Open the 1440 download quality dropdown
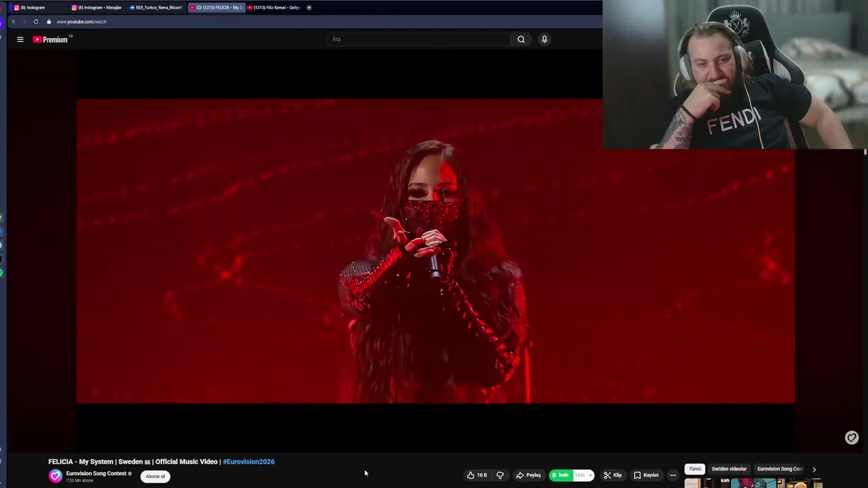This screenshot has width=868, height=488. coord(584,475)
